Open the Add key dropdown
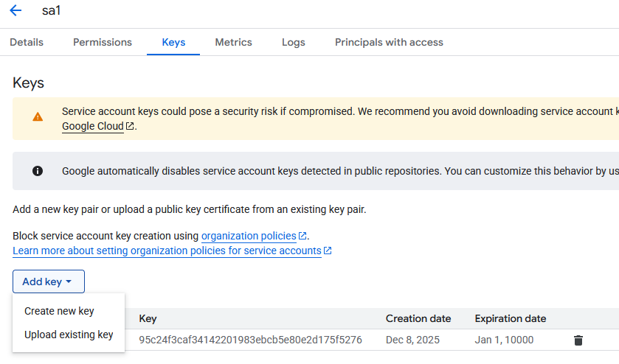This screenshot has height=364, width=619. pyautogui.click(x=48, y=281)
